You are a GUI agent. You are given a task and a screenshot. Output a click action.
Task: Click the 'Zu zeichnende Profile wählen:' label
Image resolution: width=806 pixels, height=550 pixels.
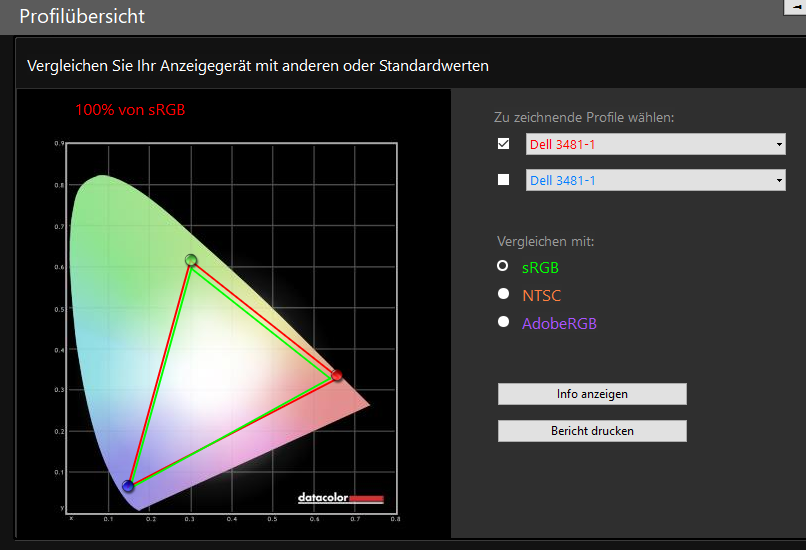tap(584, 117)
